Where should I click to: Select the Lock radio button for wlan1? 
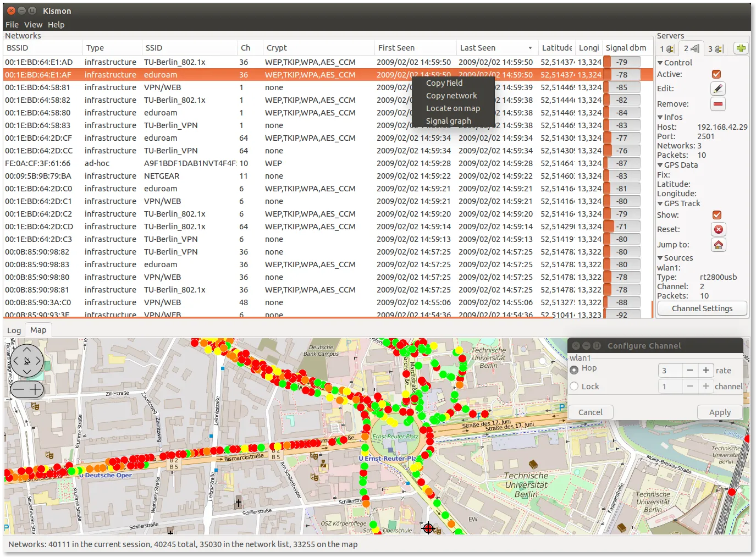[575, 386]
